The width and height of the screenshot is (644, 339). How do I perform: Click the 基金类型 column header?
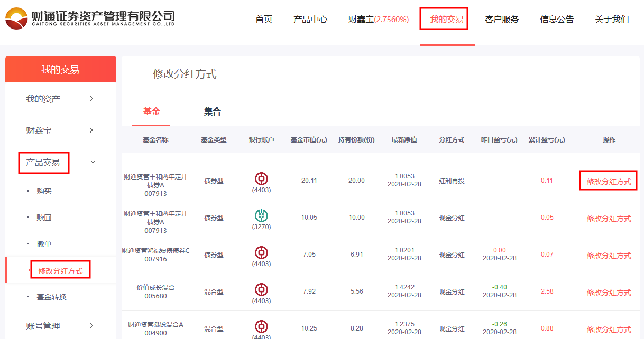click(214, 140)
